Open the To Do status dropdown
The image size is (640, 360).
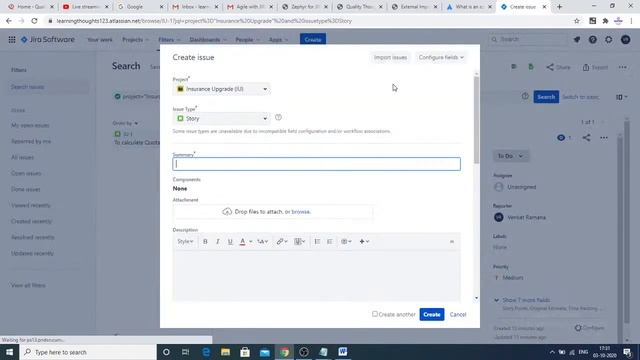point(511,156)
